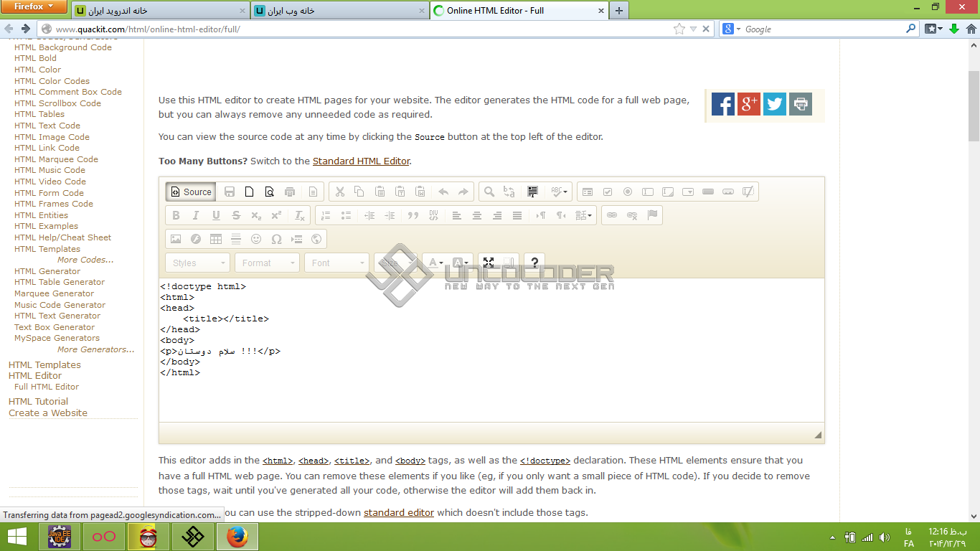The image size is (980, 551).
Task: Open the orange Firefox menu button
Action: [34, 7]
